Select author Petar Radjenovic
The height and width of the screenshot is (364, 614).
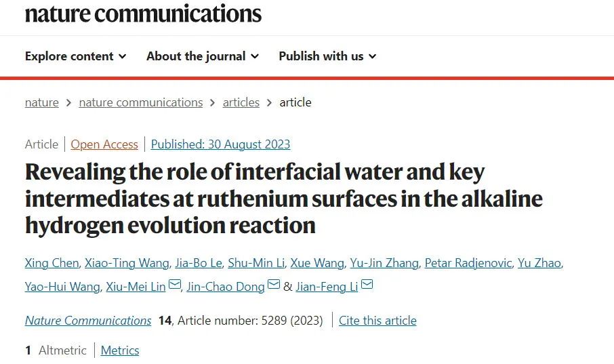468,263
